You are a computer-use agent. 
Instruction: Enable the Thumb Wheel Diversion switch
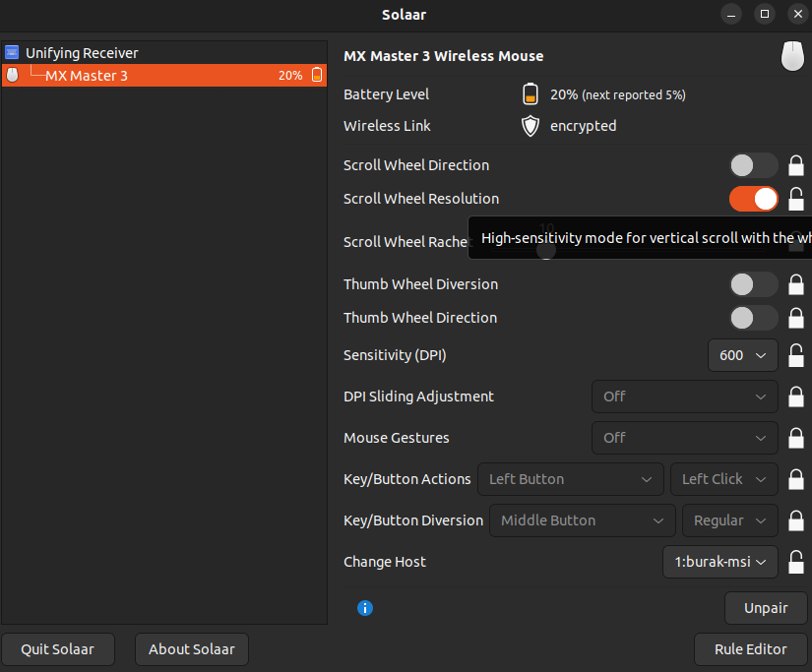754,284
